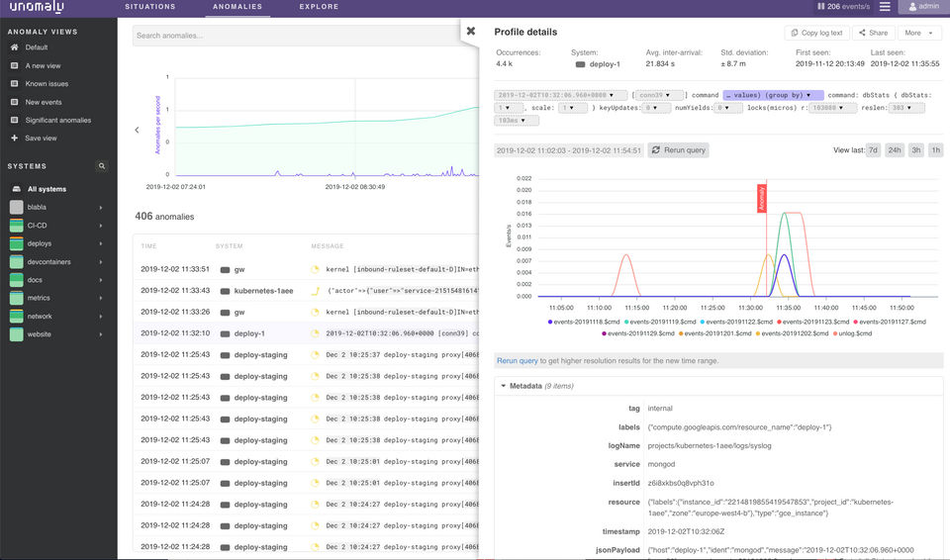Toggle events-20191118.$cmd series in legend
The image size is (950, 560).
tap(585, 322)
